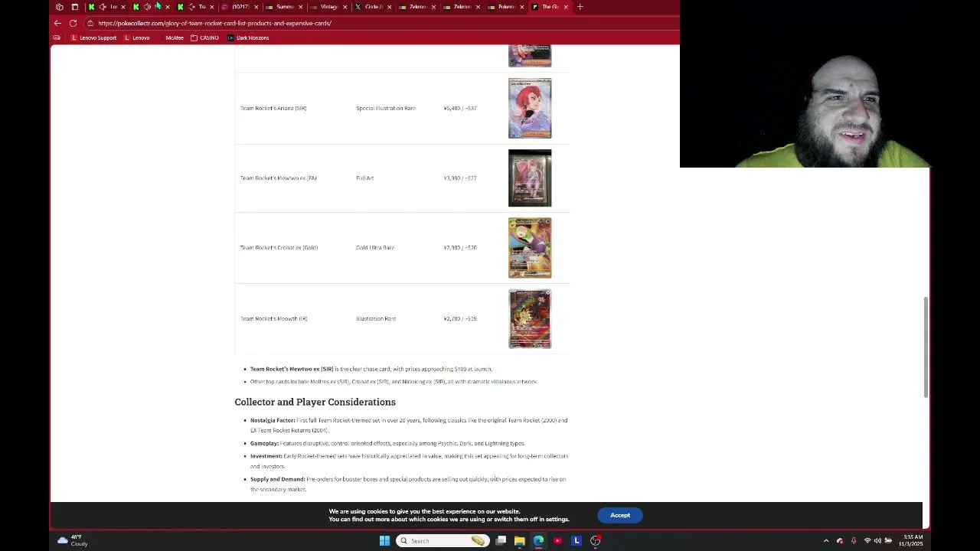Select 'Team Rocket's Meowth (IR)' cell
This screenshot has height=551, width=980.
tap(273, 318)
